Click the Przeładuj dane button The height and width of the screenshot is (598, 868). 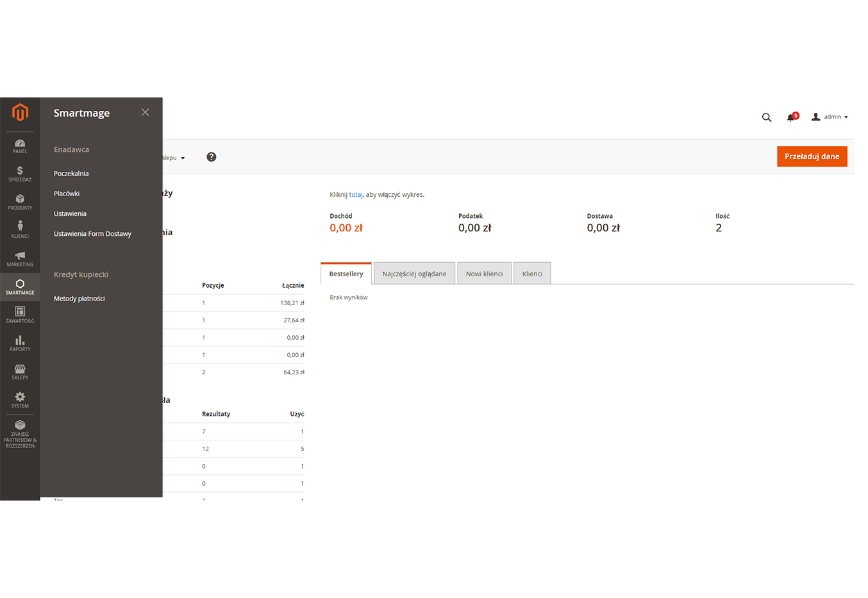coord(812,156)
